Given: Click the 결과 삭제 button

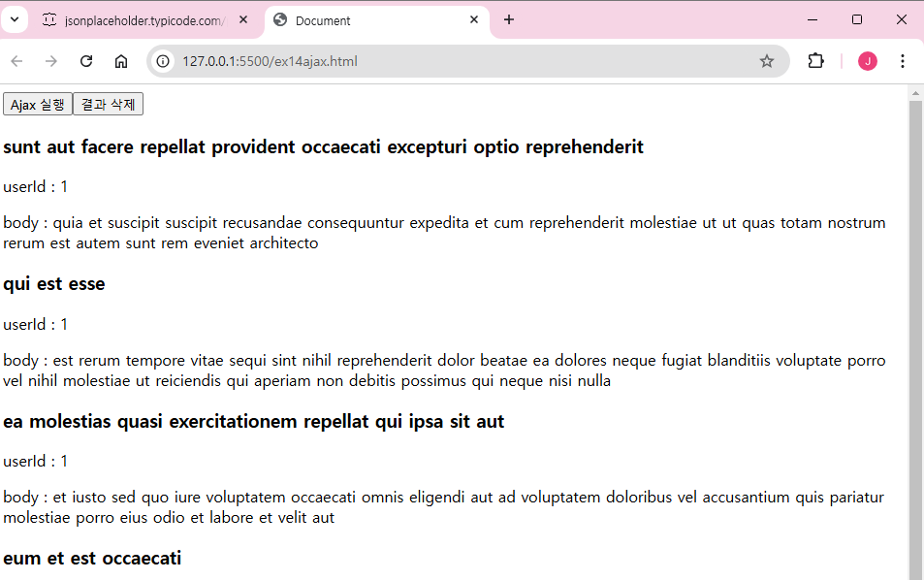Looking at the screenshot, I should click(108, 105).
